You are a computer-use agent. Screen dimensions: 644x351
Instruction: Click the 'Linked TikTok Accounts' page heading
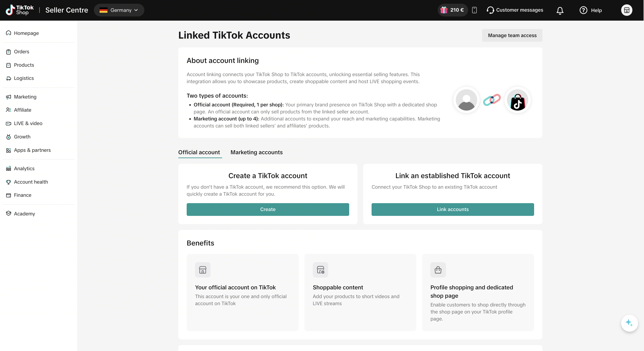234,35
